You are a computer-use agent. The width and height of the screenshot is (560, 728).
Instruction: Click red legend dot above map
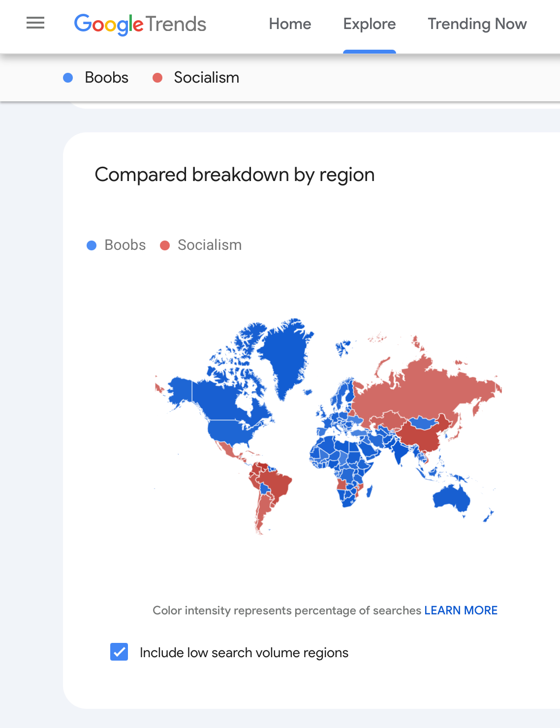click(165, 245)
